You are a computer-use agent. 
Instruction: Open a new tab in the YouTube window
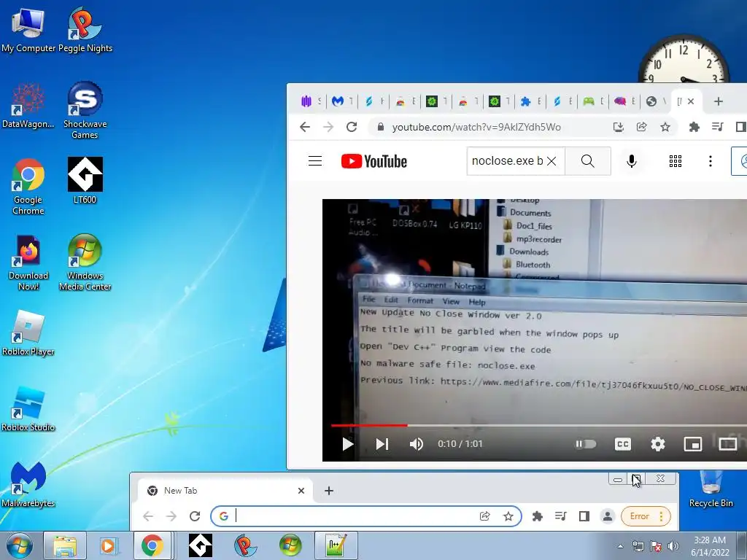coord(719,101)
